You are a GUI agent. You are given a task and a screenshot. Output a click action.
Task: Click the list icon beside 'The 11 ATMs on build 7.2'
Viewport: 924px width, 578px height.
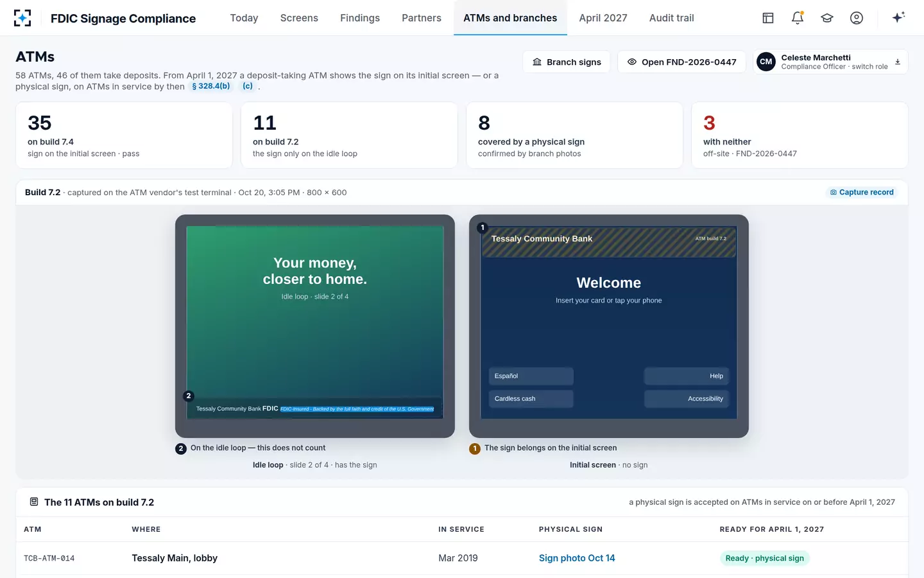tap(34, 502)
